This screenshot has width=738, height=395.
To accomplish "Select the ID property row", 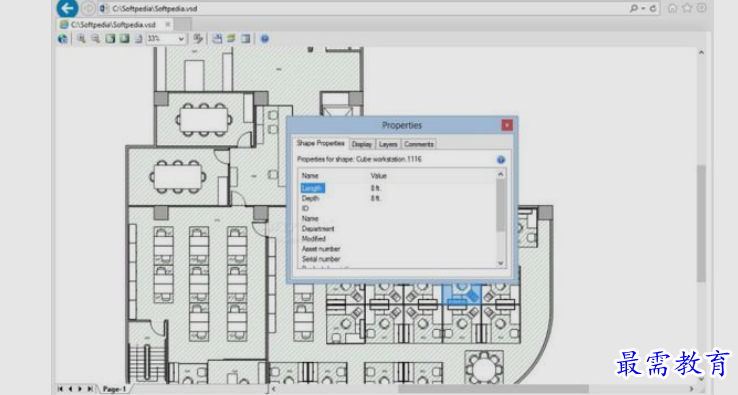I will [x=398, y=208].
